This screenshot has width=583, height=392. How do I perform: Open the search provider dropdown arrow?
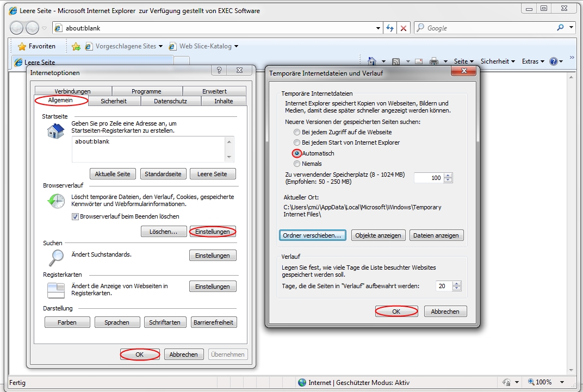tap(572, 28)
